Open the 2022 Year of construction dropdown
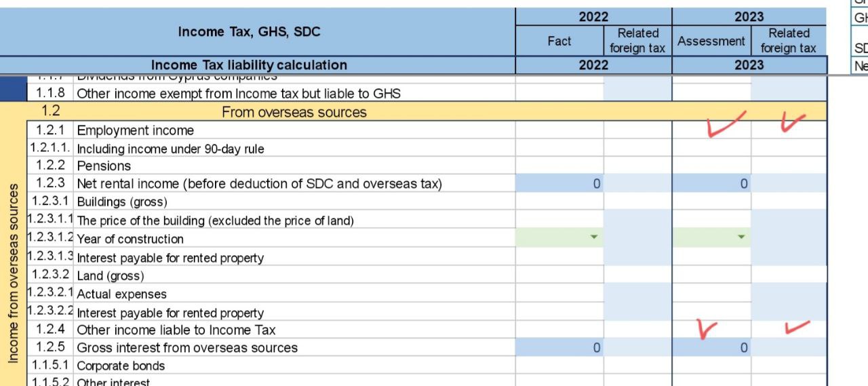868x386 pixels. pos(594,237)
